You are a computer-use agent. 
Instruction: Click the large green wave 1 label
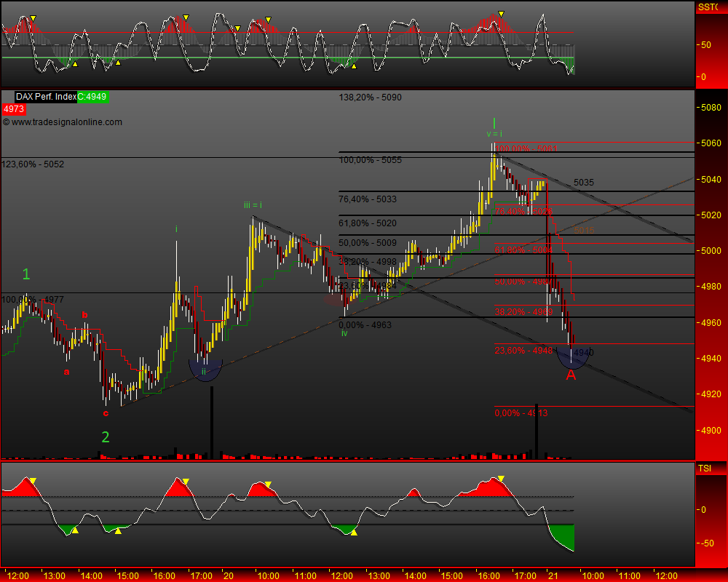(26, 274)
